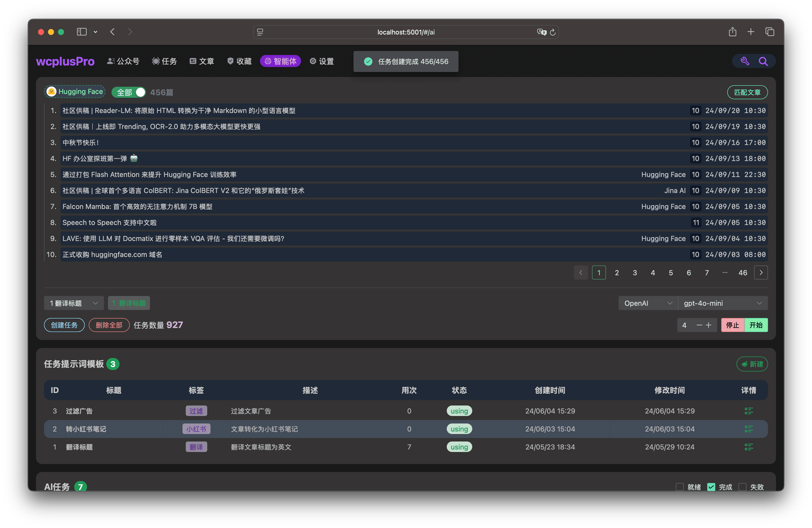
Task: Expand the Safari sidebar menu chevron
Action: (95, 32)
